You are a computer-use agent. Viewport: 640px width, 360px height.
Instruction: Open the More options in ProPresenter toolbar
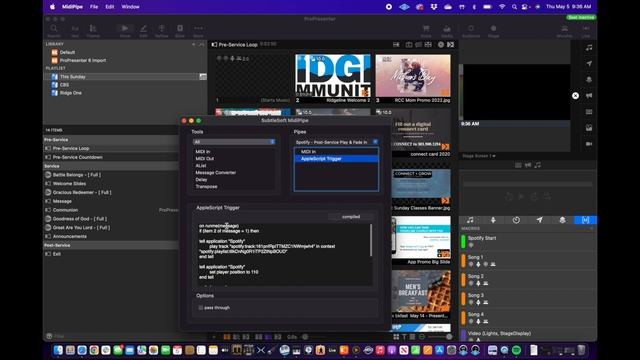(198, 30)
